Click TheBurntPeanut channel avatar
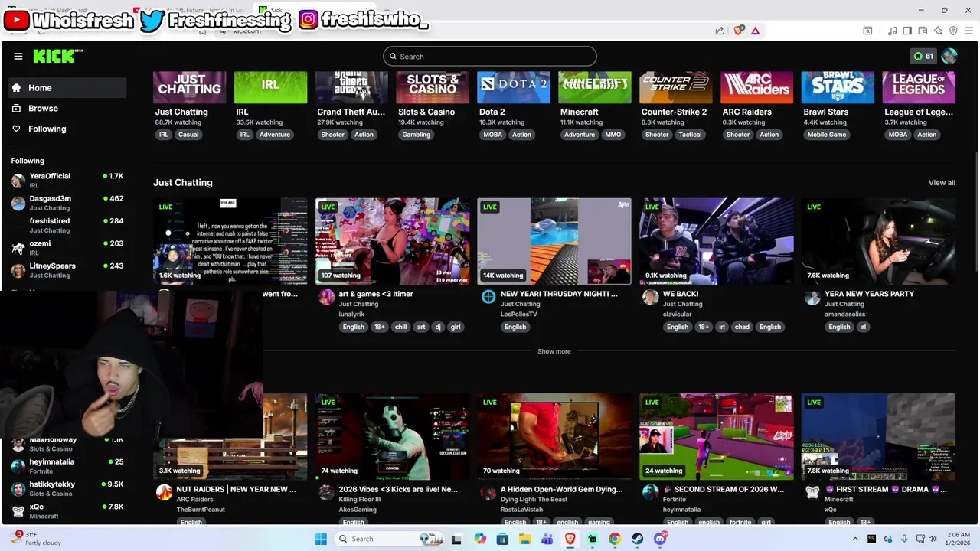Screen dimensions: 980x551 coord(164,492)
